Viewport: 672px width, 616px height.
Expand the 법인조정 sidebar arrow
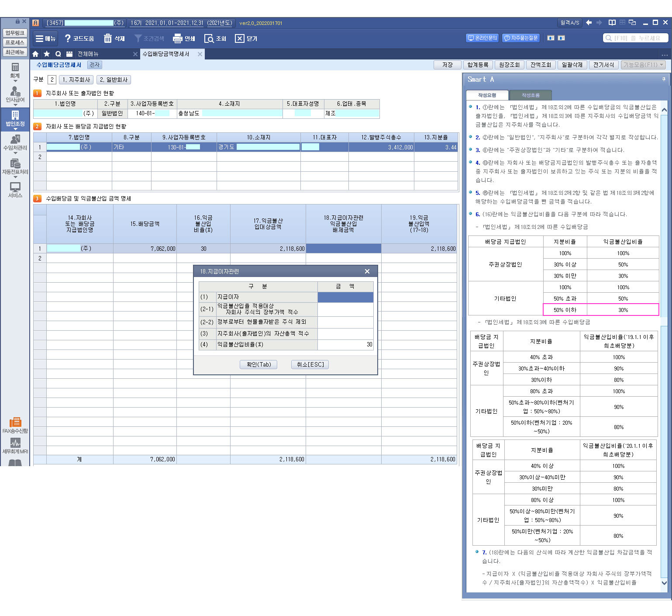(15, 129)
